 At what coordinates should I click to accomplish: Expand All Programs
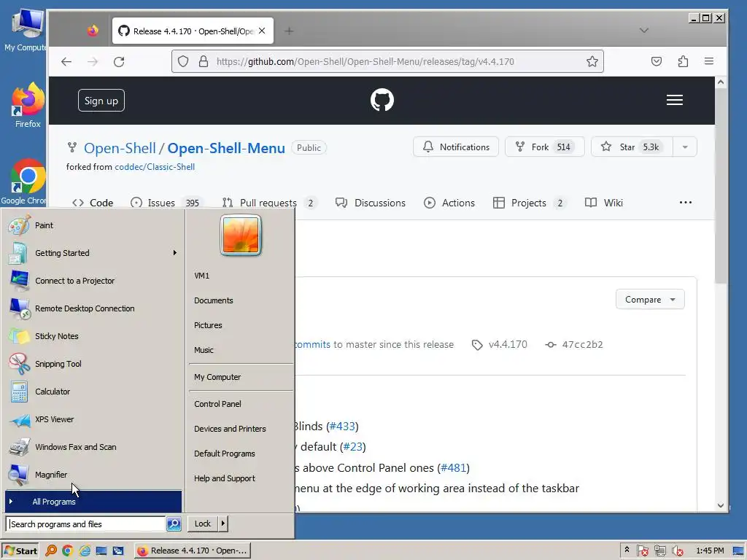[x=93, y=502]
